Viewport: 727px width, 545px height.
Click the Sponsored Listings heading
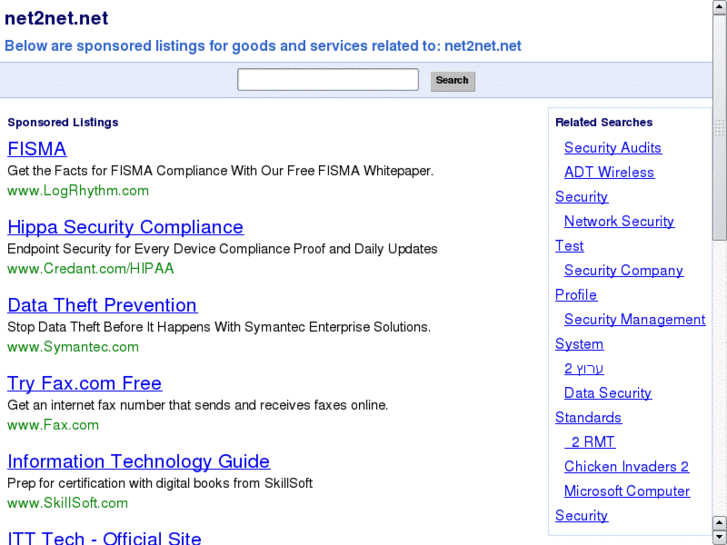coord(63,122)
